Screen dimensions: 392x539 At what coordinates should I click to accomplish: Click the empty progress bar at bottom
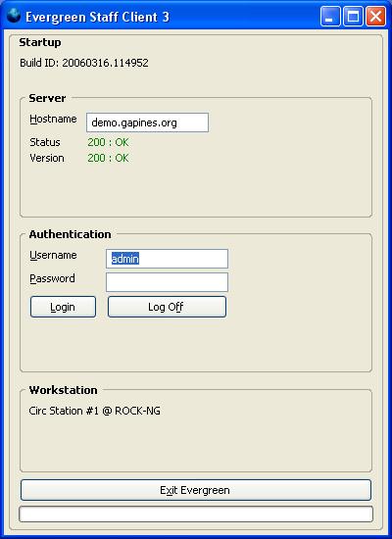[196, 514]
